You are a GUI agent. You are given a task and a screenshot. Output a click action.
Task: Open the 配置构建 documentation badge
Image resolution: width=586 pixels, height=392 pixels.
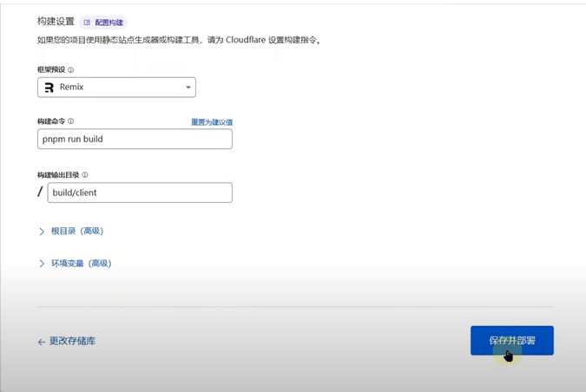[103, 23]
